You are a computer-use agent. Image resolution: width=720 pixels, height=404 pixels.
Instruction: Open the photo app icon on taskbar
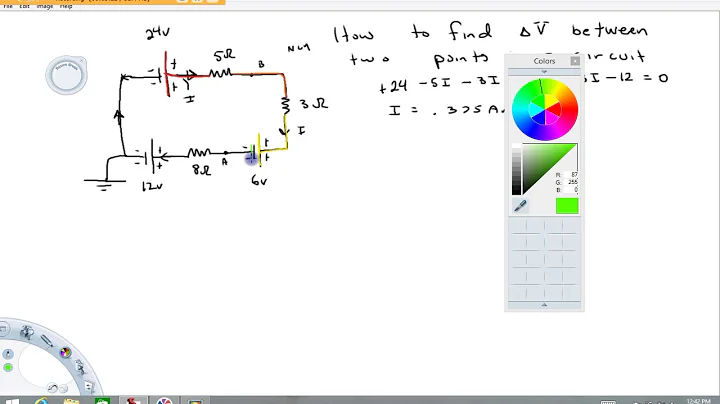[195, 401]
